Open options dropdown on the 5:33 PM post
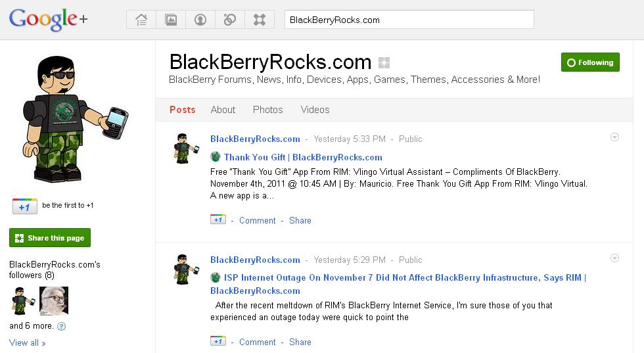Viewport: 644px width, 353px height. [x=614, y=137]
